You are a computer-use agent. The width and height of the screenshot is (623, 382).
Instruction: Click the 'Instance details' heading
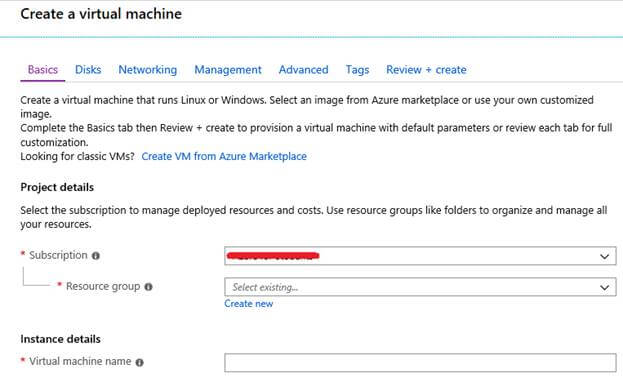pyautogui.click(x=60, y=339)
